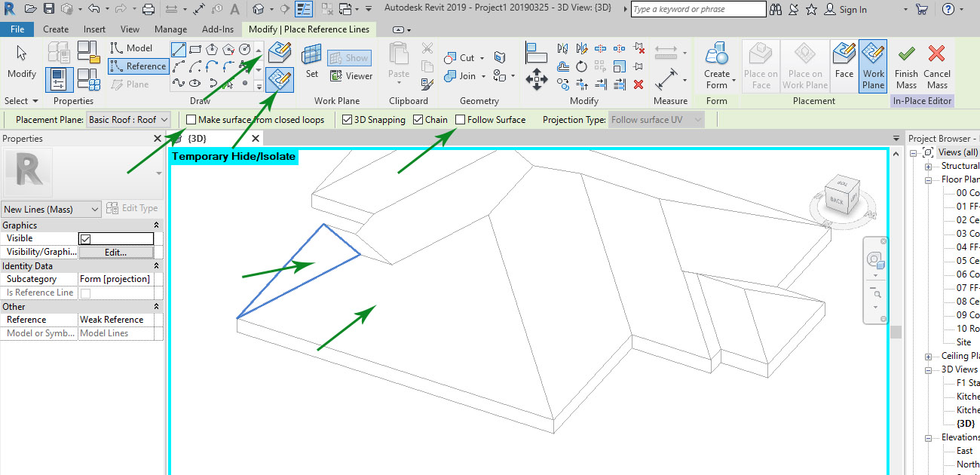Select the Rectangle draw tool
Image resolution: width=980 pixels, height=475 pixels.
pyautogui.click(x=195, y=50)
